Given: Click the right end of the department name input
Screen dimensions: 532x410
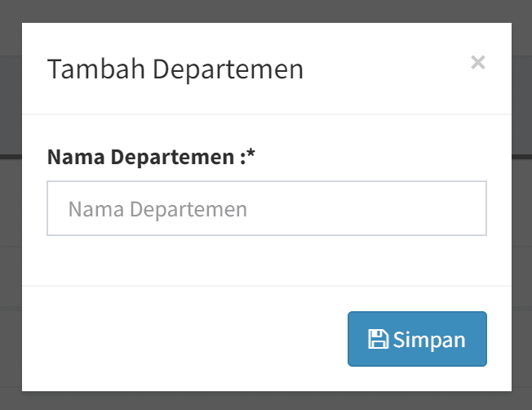Looking at the screenshot, I should point(465,208).
